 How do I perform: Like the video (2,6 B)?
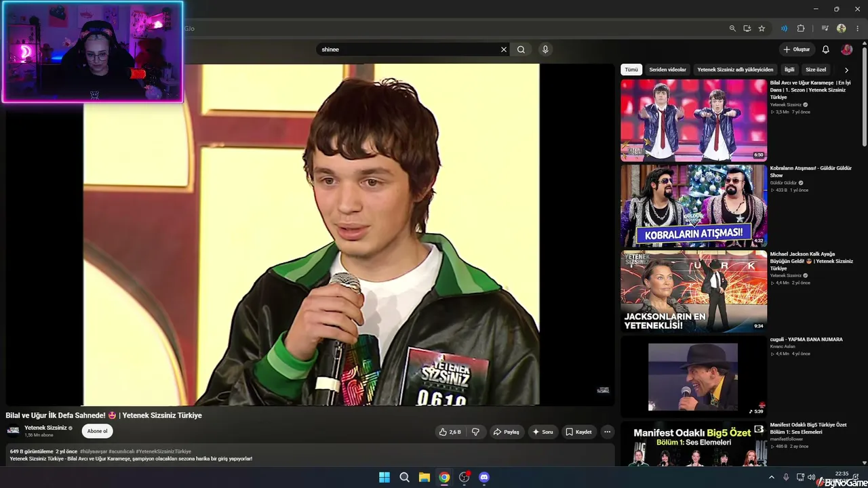[450, 432]
